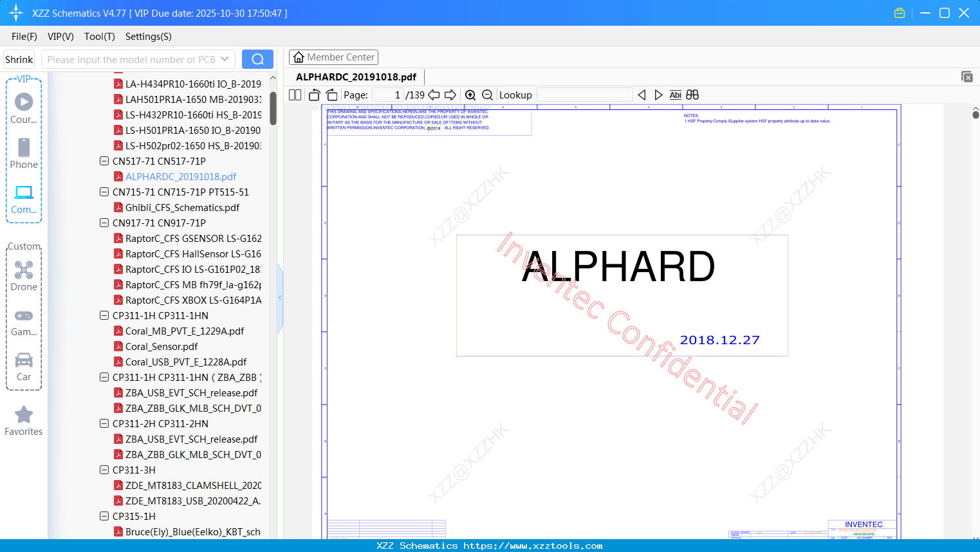Image resolution: width=980 pixels, height=552 pixels.
Task: Open Coral_MB_PVT_E_1229A.pdf
Action: [185, 331]
